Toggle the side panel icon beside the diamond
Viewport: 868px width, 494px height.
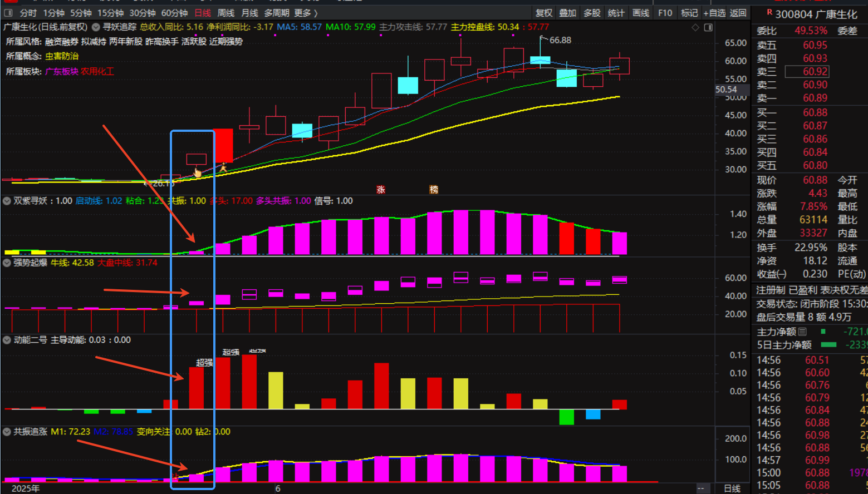708,27
